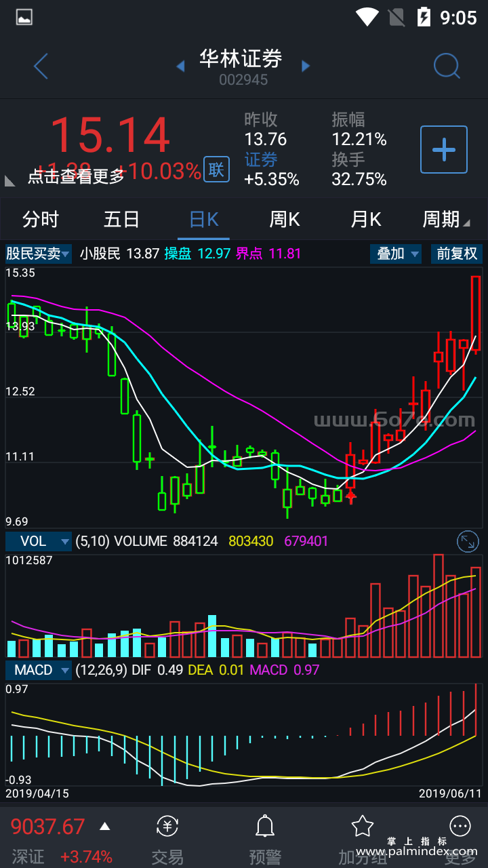Expand details with corner triangle beside 点击查看更多
488x868 pixels.
pyautogui.click(x=10, y=180)
